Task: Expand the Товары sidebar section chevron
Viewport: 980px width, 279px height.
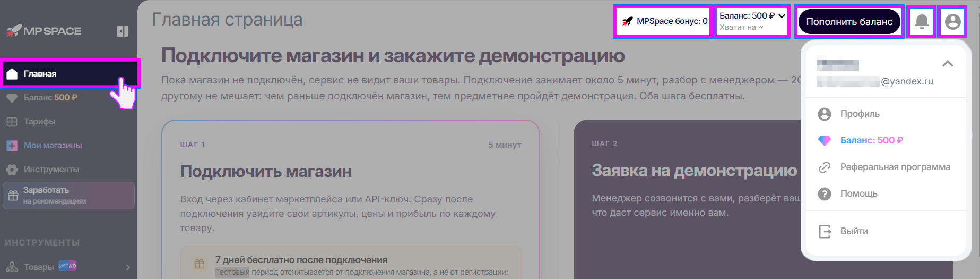Action: point(128,267)
